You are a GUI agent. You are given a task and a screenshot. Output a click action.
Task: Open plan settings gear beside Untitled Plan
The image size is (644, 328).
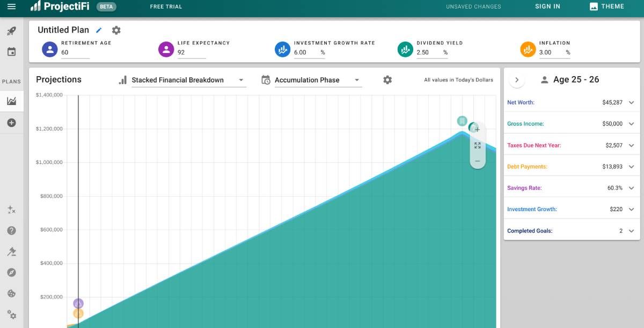[116, 31]
